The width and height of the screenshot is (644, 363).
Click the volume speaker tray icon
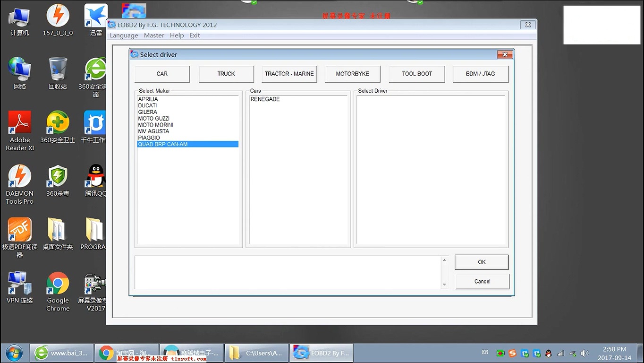click(585, 353)
